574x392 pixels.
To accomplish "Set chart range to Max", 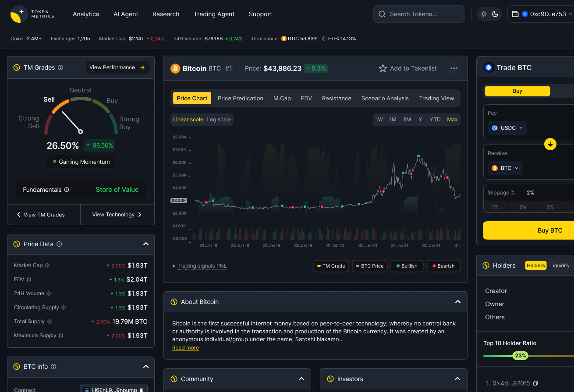I will [x=452, y=120].
